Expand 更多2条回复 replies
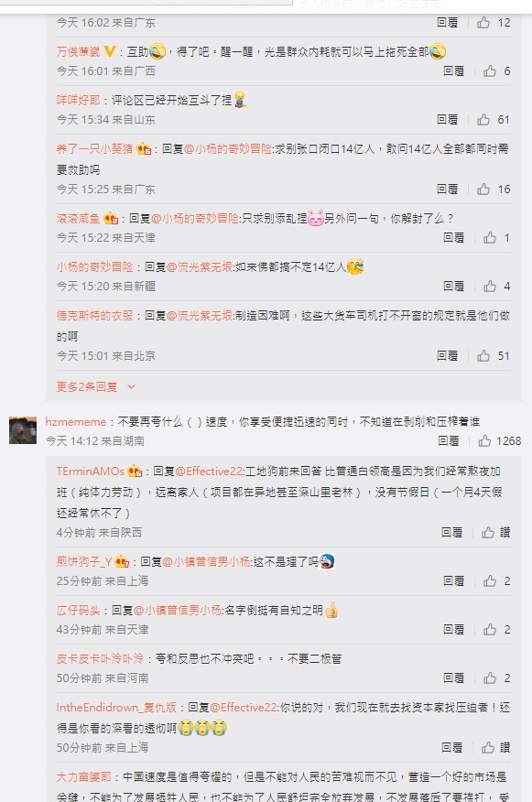 pos(87,386)
